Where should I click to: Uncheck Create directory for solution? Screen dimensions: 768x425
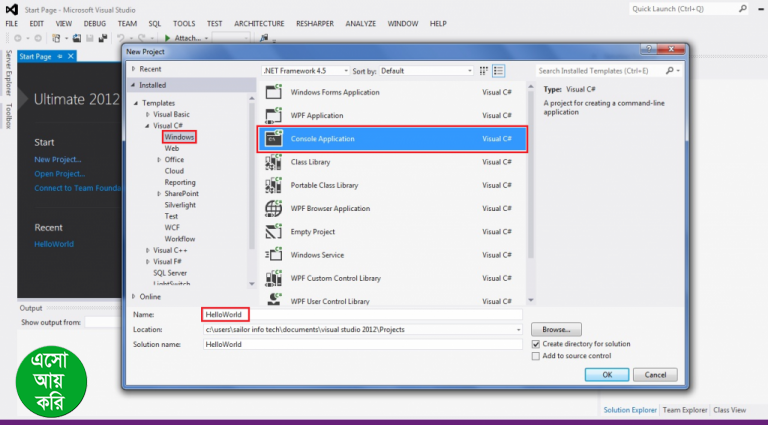click(x=536, y=344)
